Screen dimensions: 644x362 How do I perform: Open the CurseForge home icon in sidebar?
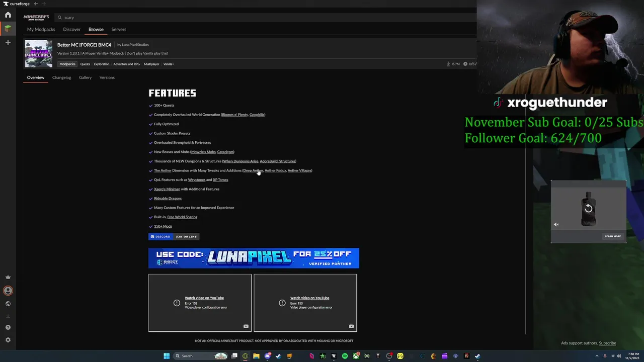pyautogui.click(x=8, y=15)
